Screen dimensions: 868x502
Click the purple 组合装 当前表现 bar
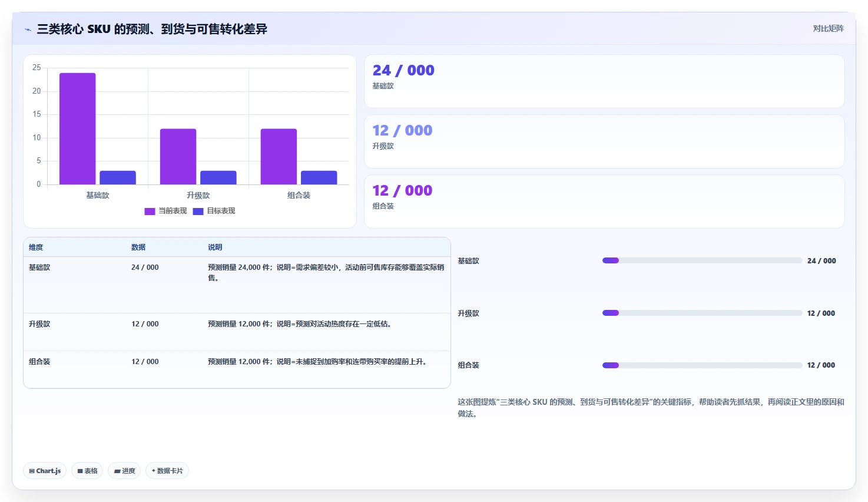(279, 157)
